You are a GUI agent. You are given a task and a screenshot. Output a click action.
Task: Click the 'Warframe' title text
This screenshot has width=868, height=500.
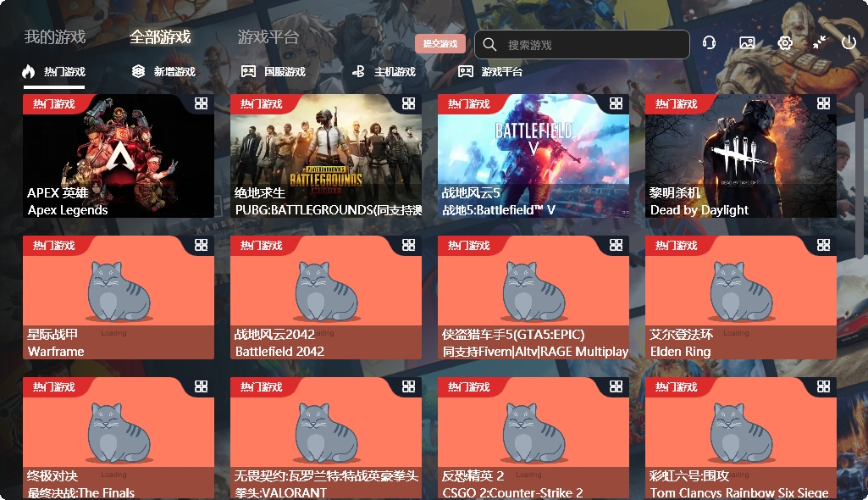(56, 352)
